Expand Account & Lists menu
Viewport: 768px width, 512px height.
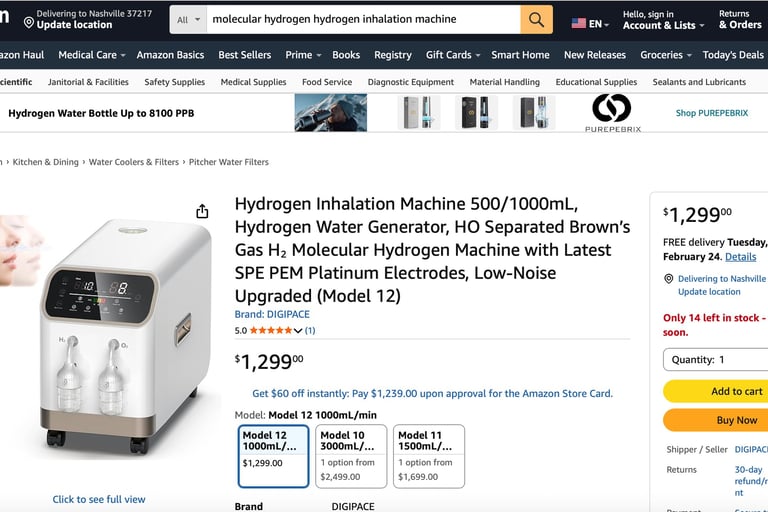[663, 25]
